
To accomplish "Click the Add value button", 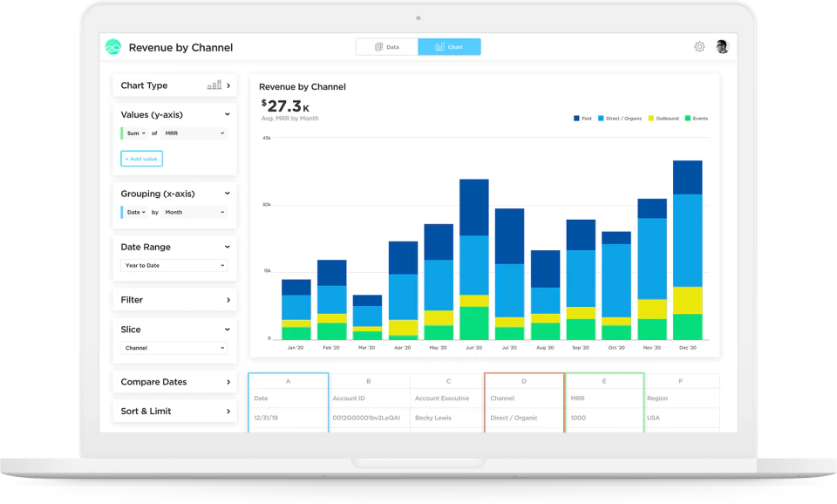I will pyautogui.click(x=141, y=159).
